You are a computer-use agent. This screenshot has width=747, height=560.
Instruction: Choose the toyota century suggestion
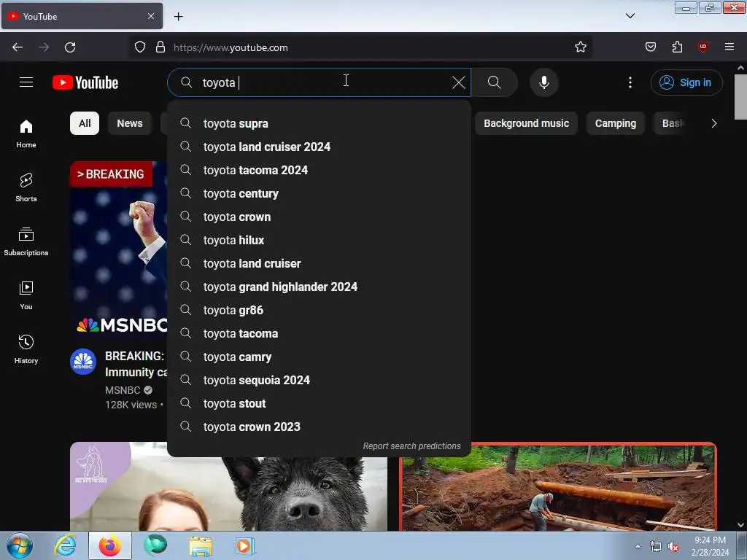[320, 193]
